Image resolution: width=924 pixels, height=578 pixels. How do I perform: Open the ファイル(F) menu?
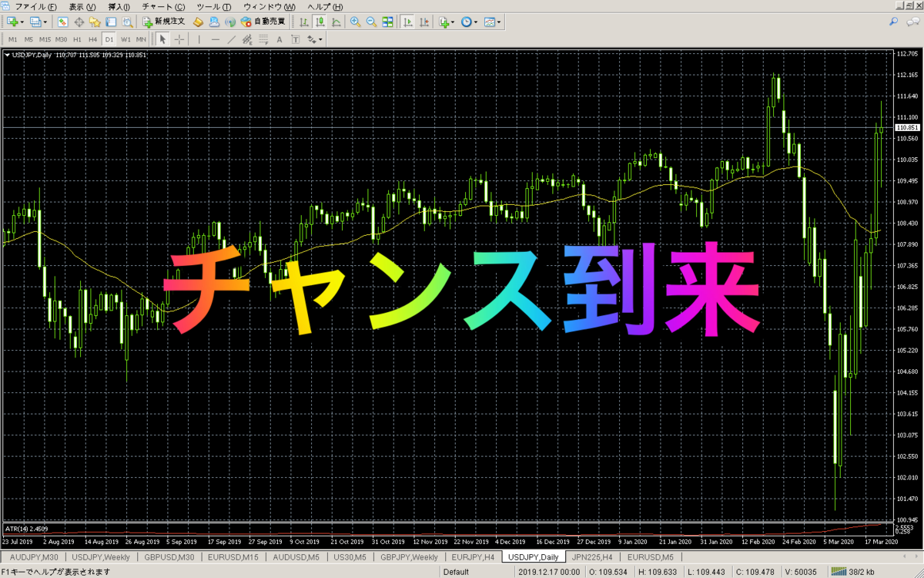pos(35,6)
